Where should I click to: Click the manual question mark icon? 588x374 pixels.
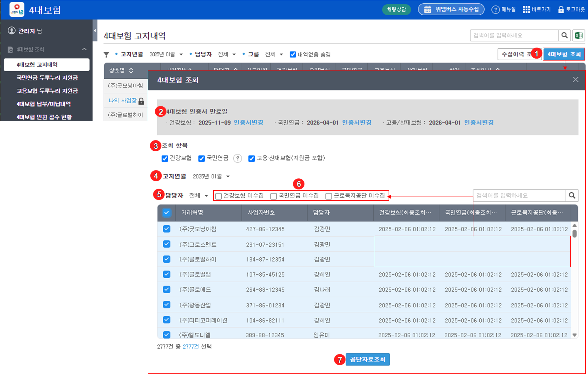coord(495,10)
